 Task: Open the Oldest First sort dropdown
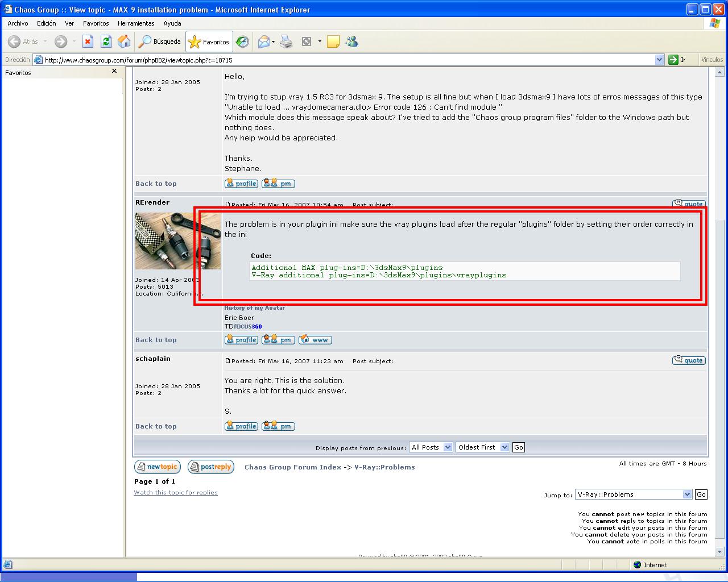pyautogui.click(x=482, y=447)
